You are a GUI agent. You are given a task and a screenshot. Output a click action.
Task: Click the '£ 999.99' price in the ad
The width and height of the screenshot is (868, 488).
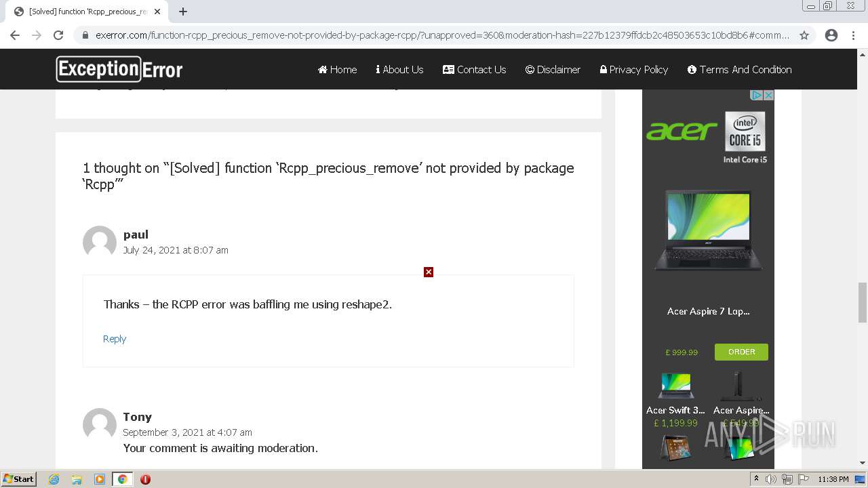[682, 352]
